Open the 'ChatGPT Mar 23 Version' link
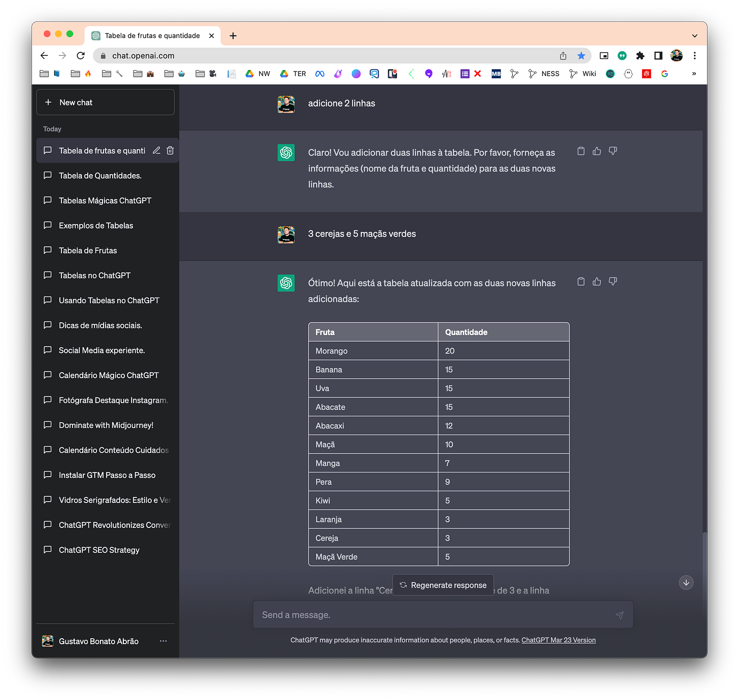The width and height of the screenshot is (739, 700). [x=558, y=640]
